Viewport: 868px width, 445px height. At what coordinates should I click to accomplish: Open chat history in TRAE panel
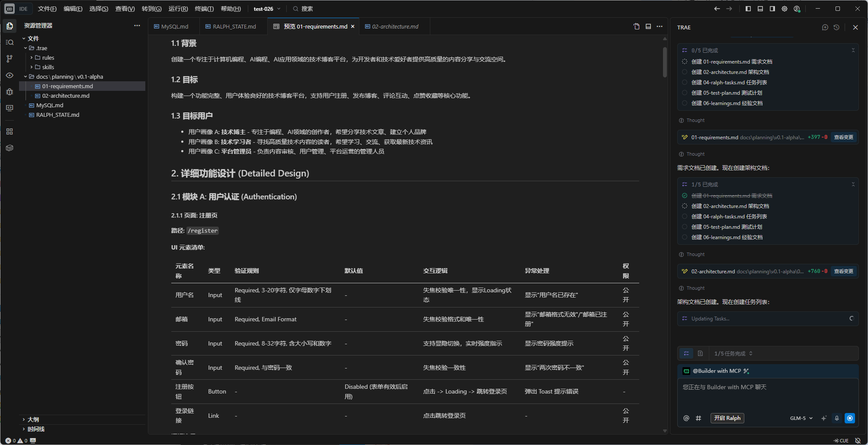point(836,27)
